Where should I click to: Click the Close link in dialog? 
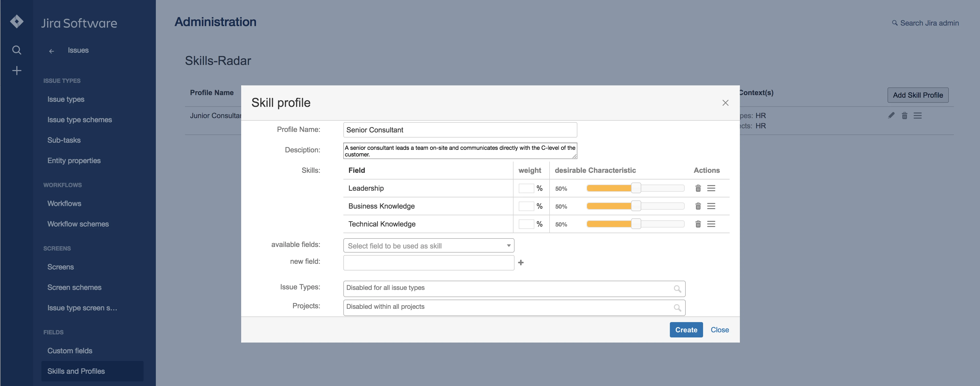point(719,330)
